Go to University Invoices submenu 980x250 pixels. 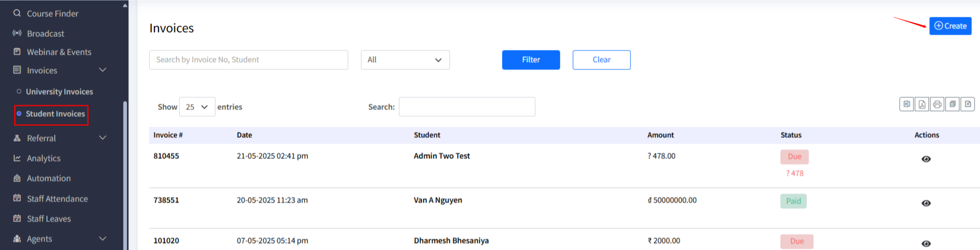59,92
